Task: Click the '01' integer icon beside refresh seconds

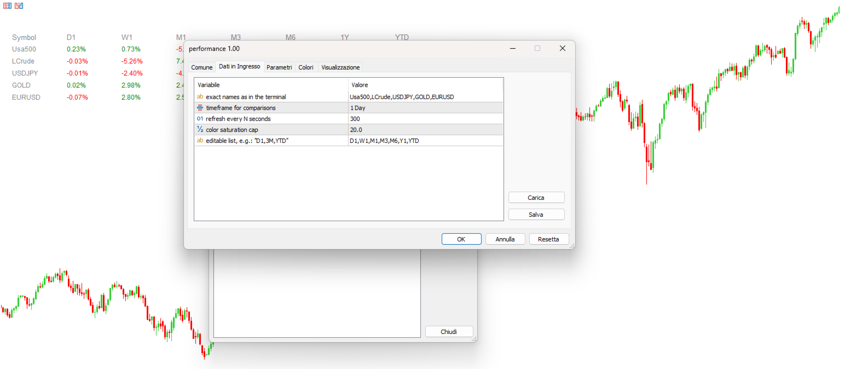Action: coord(200,118)
